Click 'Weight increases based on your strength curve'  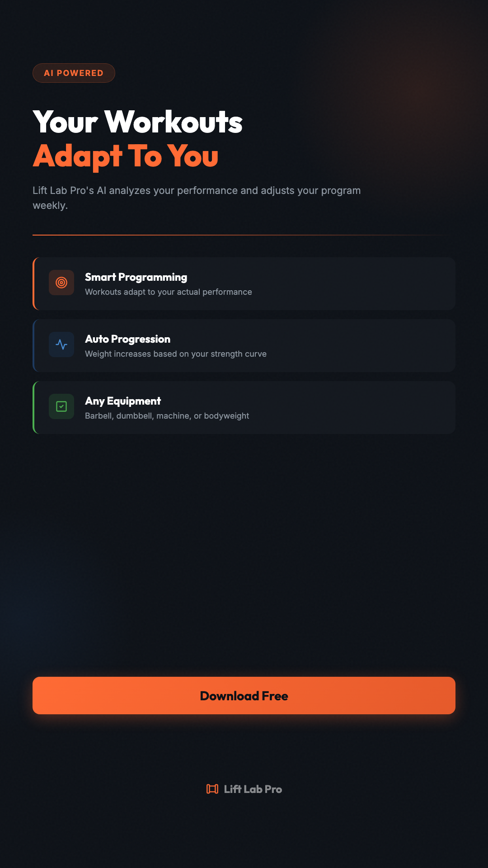[x=176, y=354]
